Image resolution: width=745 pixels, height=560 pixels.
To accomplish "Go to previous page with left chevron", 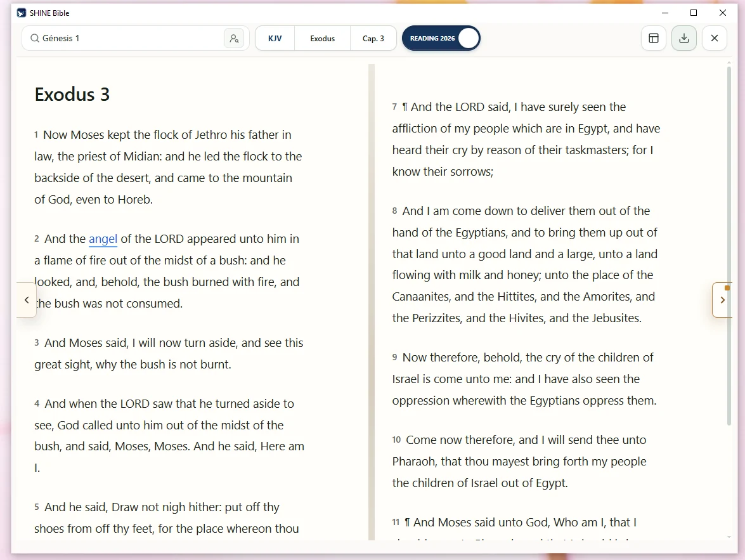I will tap(27, 300).
